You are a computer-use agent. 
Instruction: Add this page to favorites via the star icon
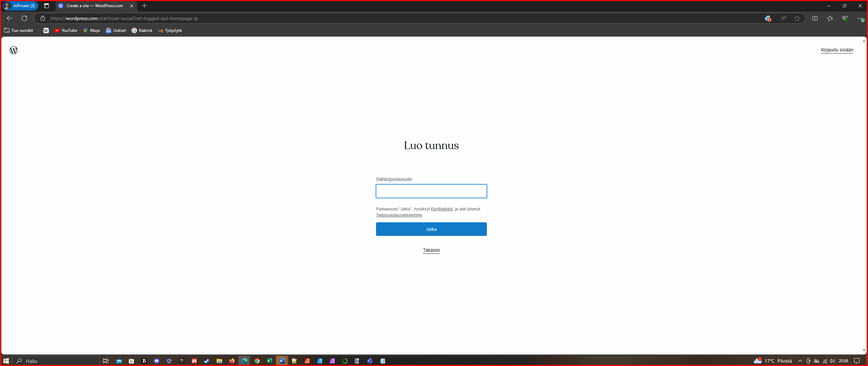point(797,18)
